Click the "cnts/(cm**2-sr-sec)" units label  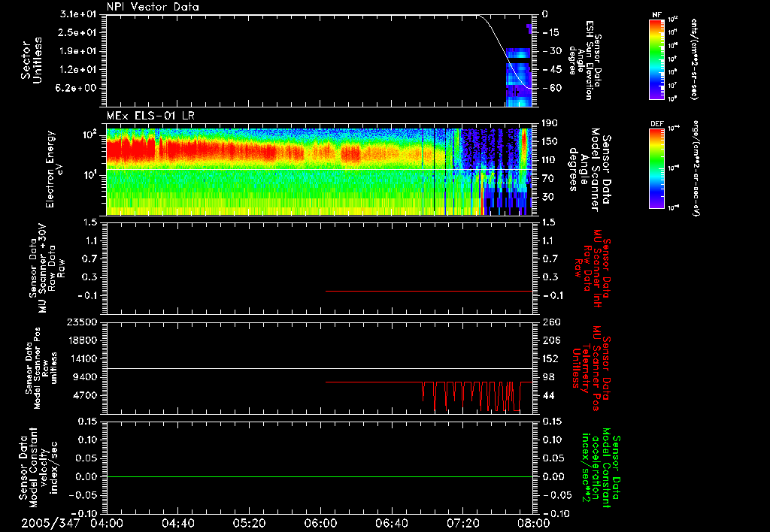click(x=694, y=59)
